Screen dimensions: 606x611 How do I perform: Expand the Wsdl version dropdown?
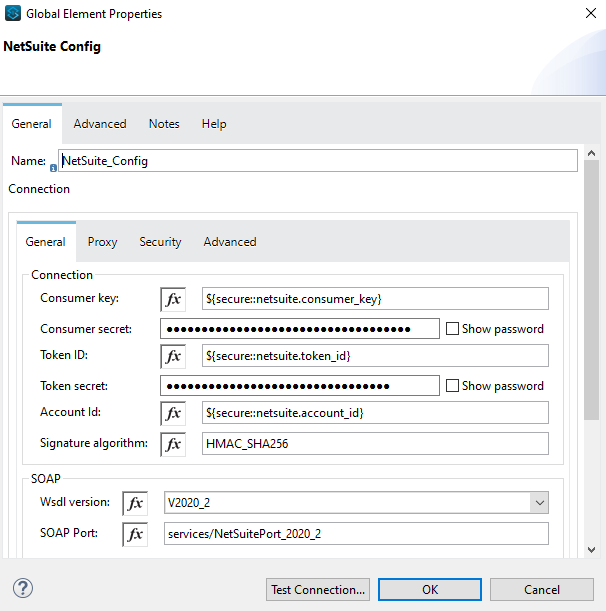539,503
